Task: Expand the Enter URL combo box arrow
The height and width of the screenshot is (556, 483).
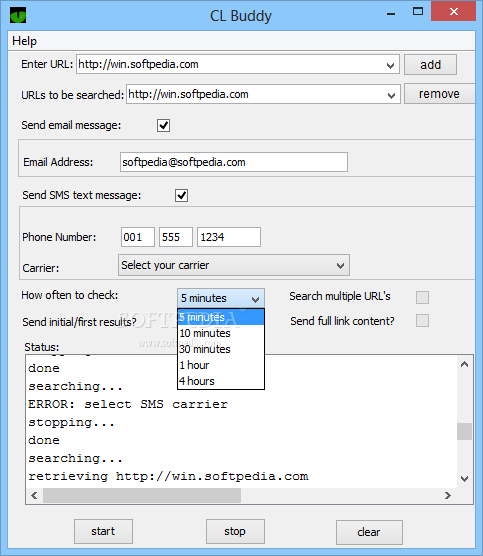Action: 390,65
